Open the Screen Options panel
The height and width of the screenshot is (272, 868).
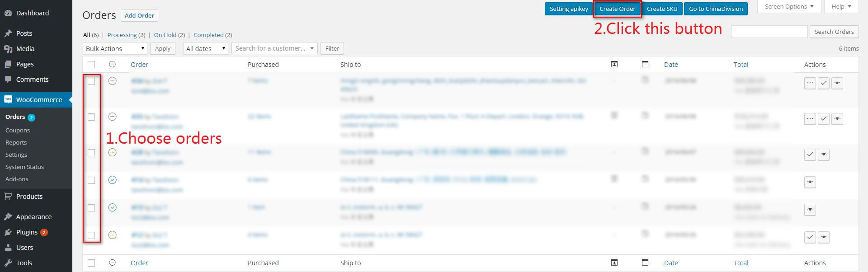[x=789, y=7]
